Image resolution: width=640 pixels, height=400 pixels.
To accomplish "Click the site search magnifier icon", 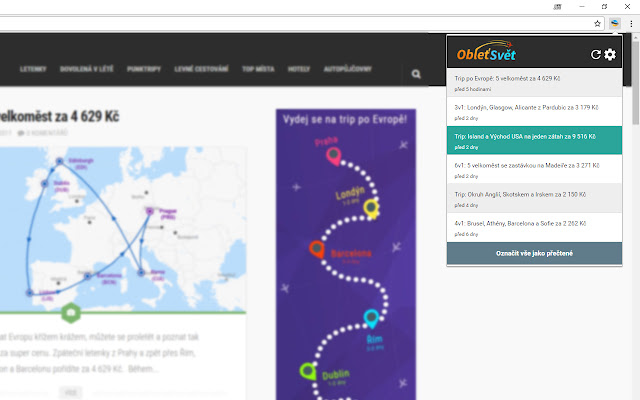I will tap(416, 72).
